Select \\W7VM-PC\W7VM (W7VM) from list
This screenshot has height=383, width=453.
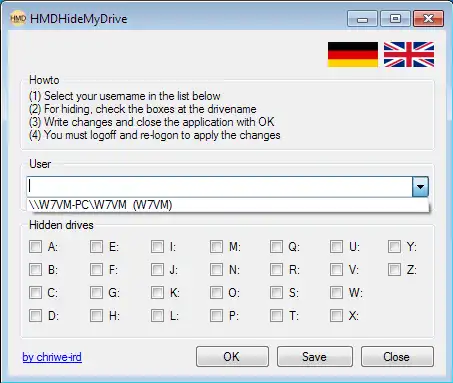pos(228,205)
